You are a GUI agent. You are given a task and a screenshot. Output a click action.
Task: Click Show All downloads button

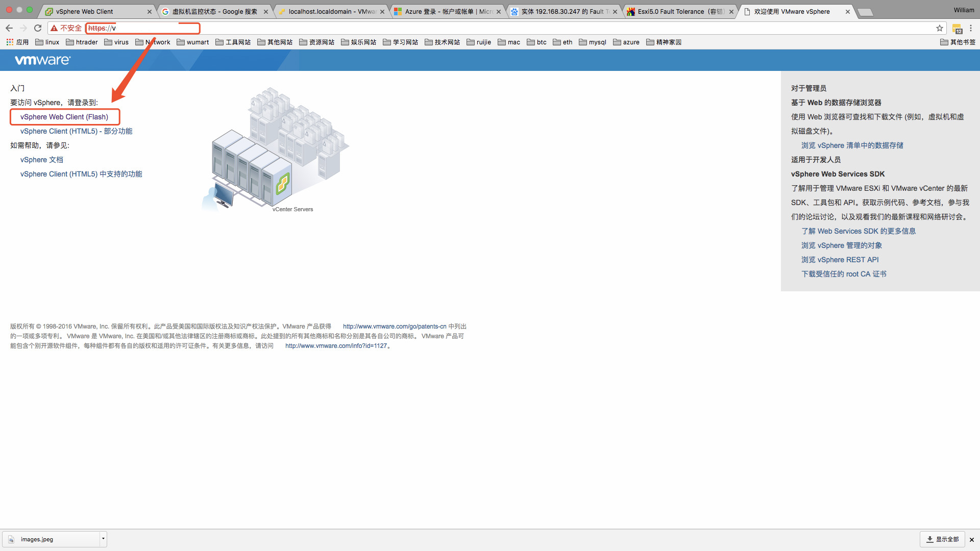942,539
